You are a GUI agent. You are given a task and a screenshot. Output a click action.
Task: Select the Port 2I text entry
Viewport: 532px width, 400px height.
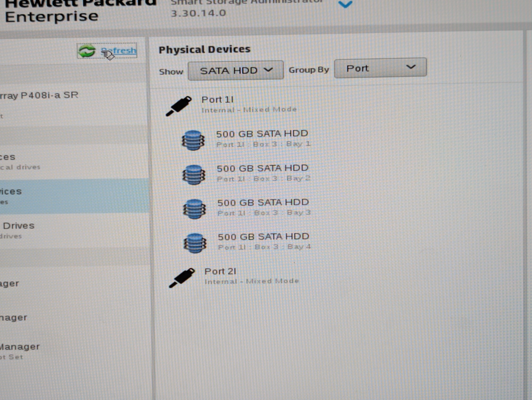click(220, 271)
